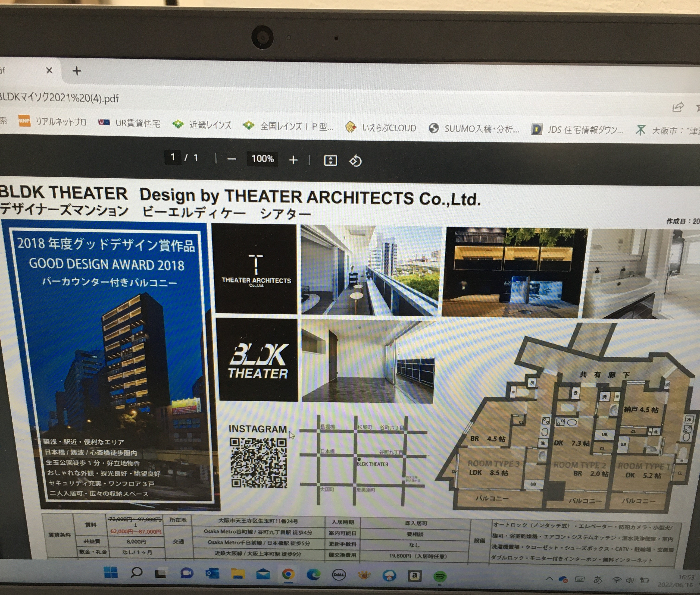The image size is (700, 595).
Task: Click the volume speaker tray icon
Action: point(629,580)
